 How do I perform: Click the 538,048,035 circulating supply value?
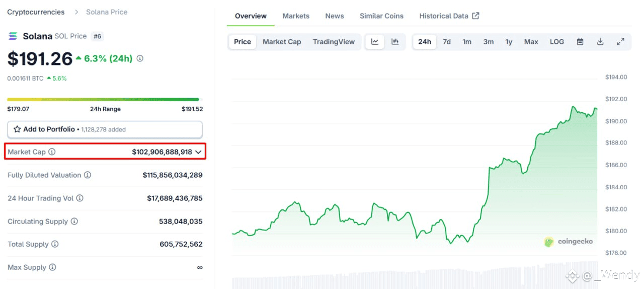[x=181, y=222]
